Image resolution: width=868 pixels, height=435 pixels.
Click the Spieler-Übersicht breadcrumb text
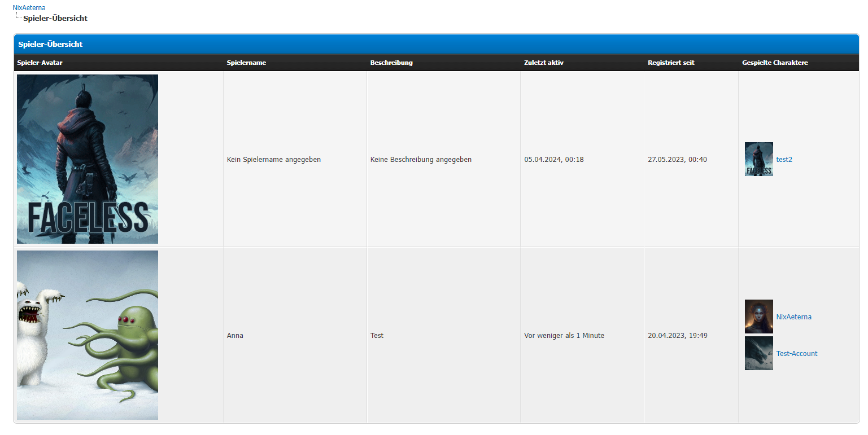click(55, 19)
